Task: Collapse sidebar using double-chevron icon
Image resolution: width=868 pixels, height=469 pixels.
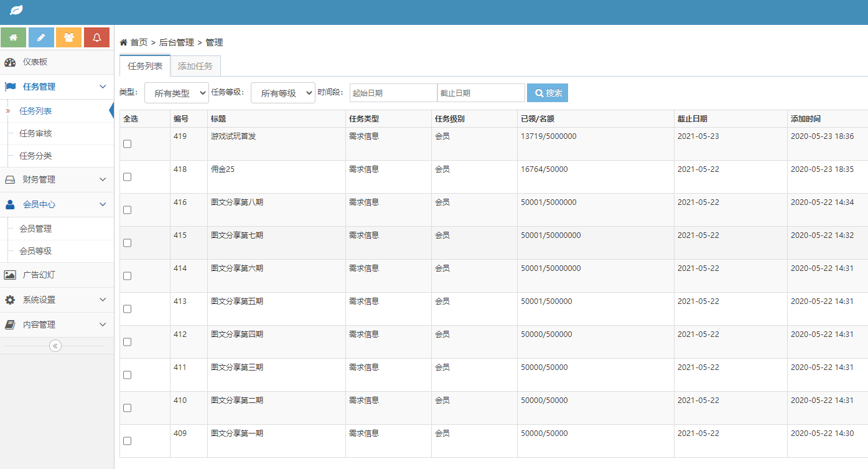Action: 55,346
